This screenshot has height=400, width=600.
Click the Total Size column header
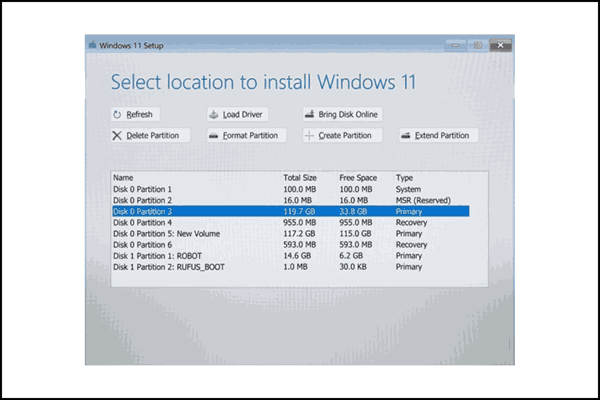point(300,178)
